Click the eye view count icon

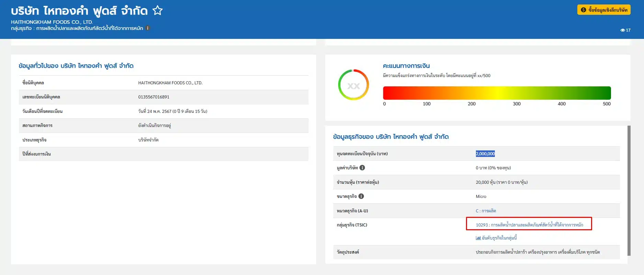pyautogui.click(x=622, y=30)
